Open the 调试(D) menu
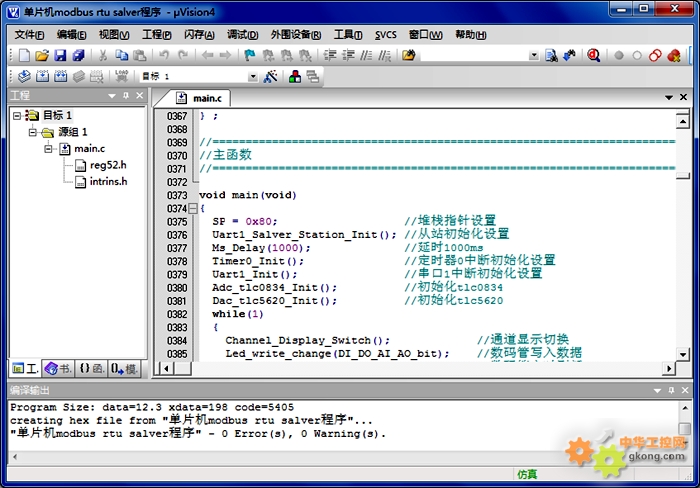The image size is (700, 488). point(243,34)
